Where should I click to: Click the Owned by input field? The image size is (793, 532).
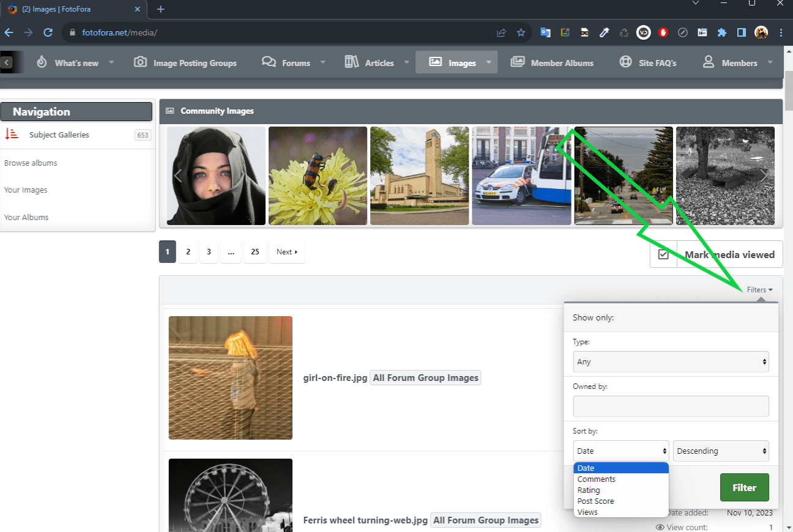click(x=671, y=406)
